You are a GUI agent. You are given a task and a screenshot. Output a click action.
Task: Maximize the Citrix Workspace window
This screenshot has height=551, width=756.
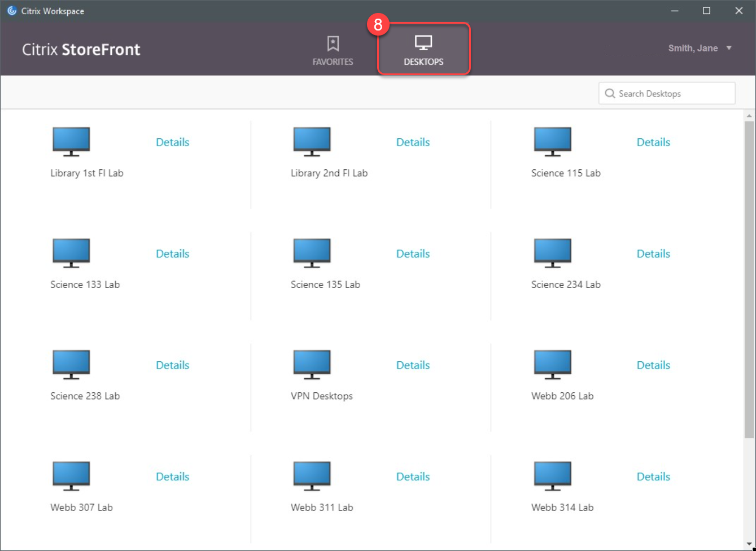point(706,11)
